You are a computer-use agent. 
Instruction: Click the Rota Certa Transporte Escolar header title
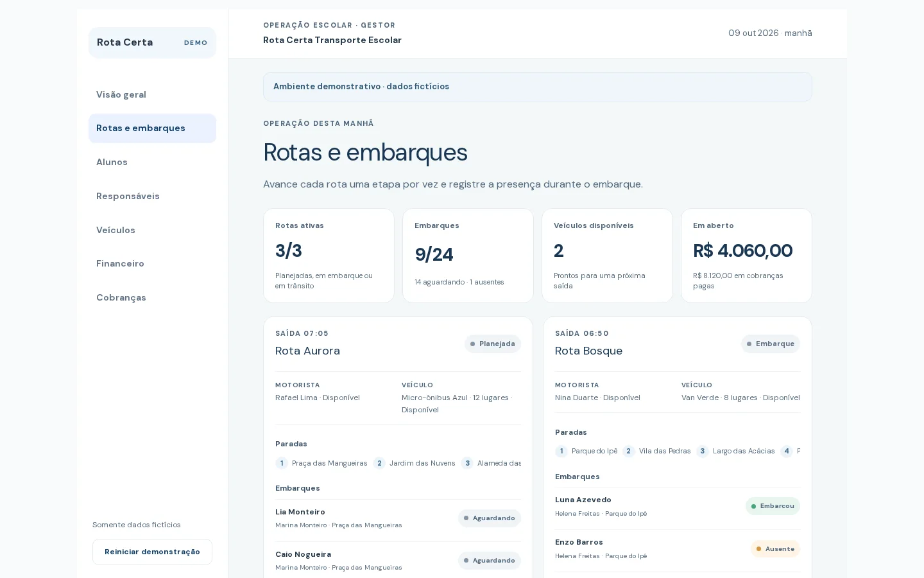point(332,40)
